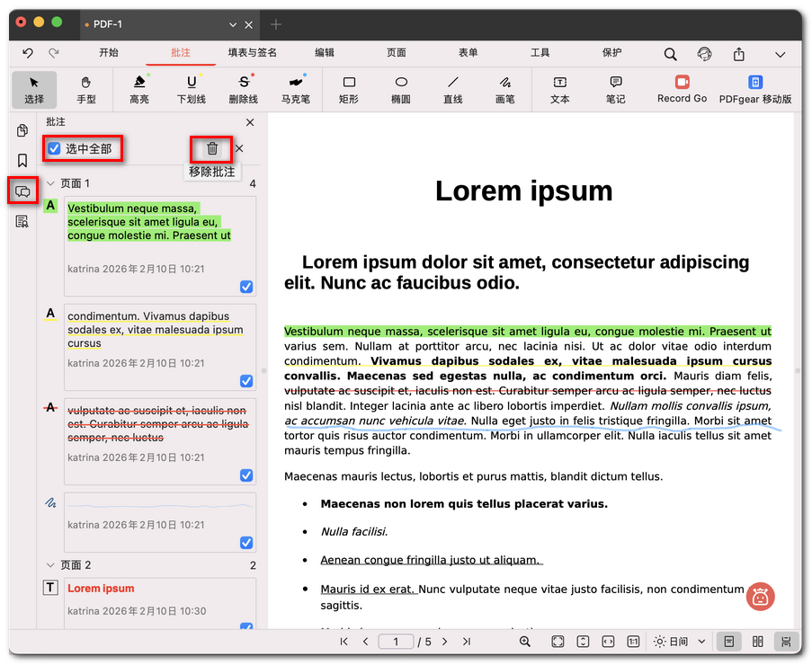Insert a 文本 text box
The image size is (812, 665).
pyautogui.click(x=560, y=90)
